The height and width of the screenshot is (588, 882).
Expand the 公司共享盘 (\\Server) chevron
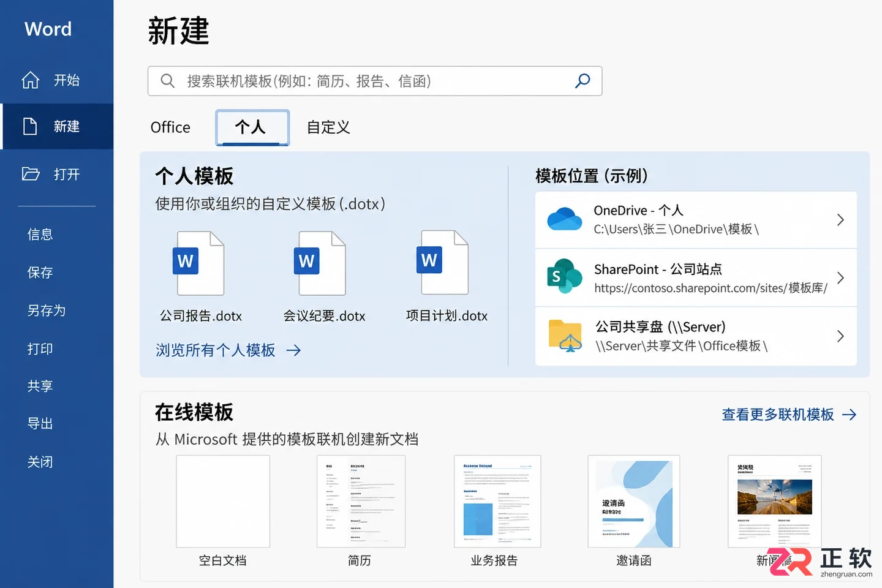pos(840,336)
